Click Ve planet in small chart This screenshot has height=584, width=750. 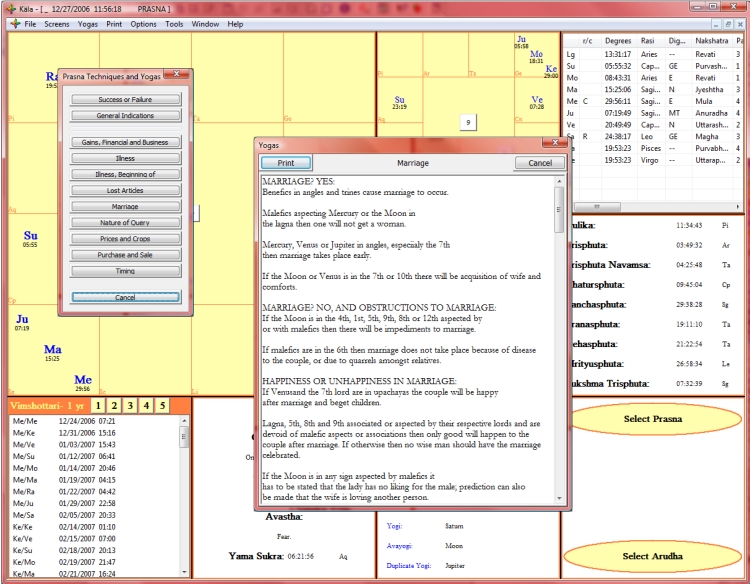click(537, 102)
